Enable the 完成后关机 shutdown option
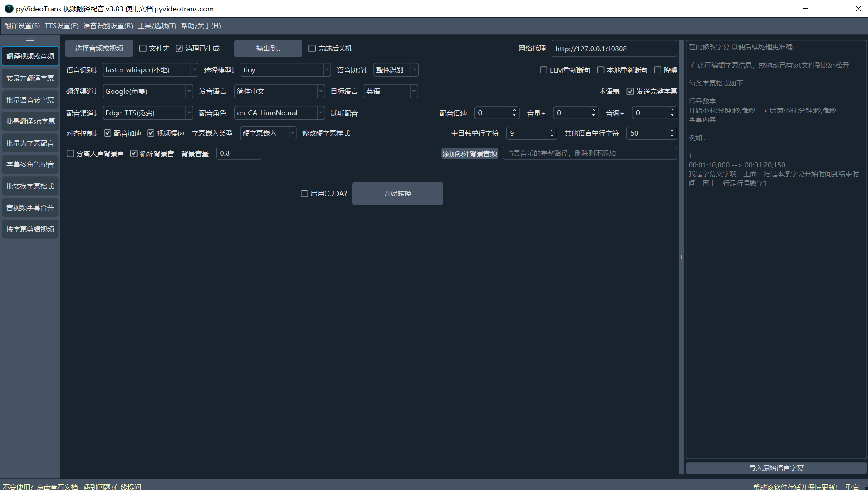The height and width of the screenshot is (490, 868). [x=312, y=49]
